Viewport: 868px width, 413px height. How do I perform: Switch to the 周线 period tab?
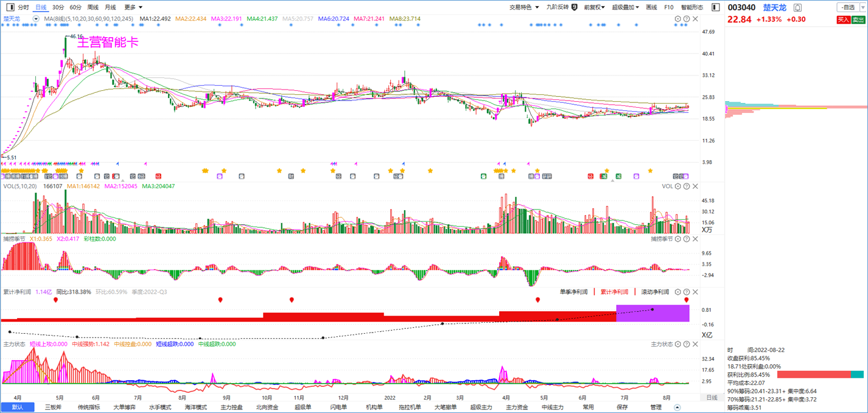click(x=93, y=7)
